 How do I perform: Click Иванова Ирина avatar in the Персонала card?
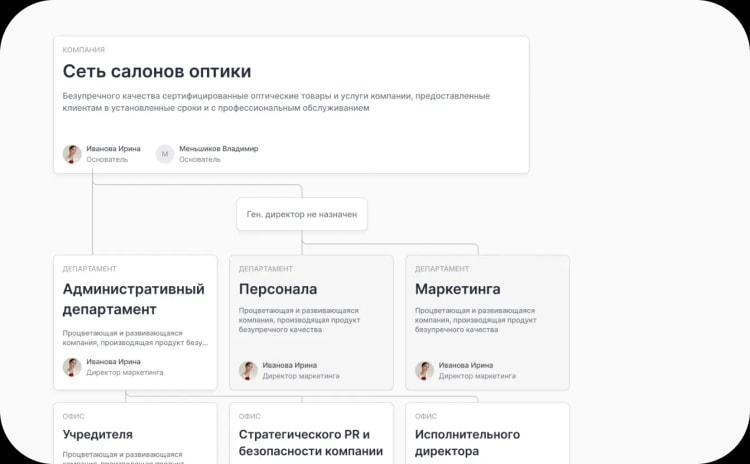click(x=248, y=371)
